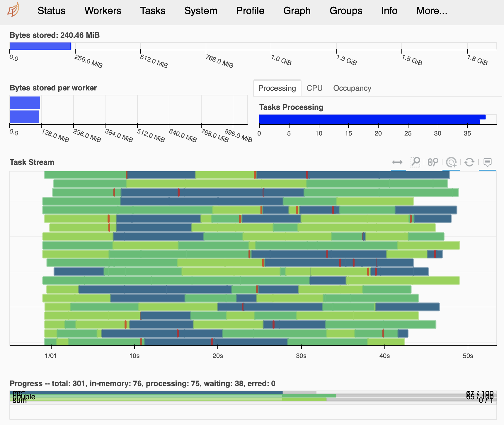Click the '1/01' time axis label
504x425 pixels.
(x=51, y=356)
